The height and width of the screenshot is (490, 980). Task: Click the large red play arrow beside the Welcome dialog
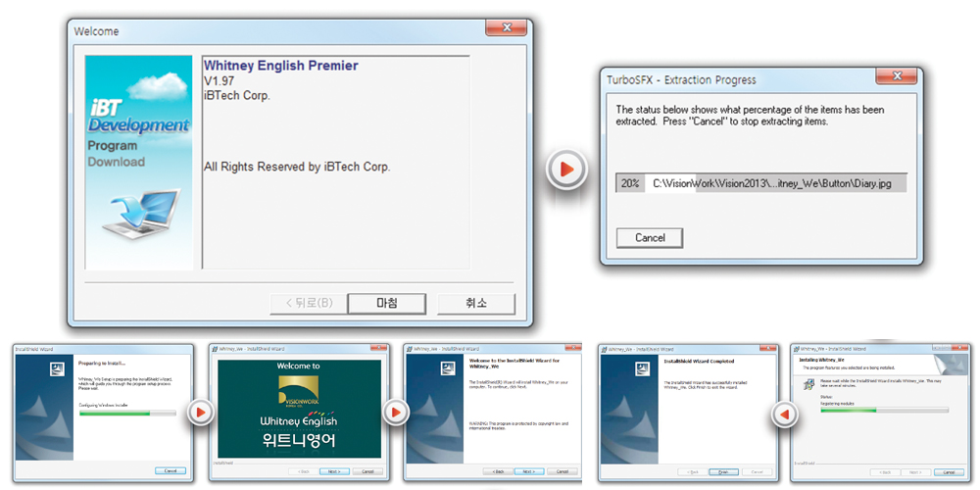tap(565, 171)
